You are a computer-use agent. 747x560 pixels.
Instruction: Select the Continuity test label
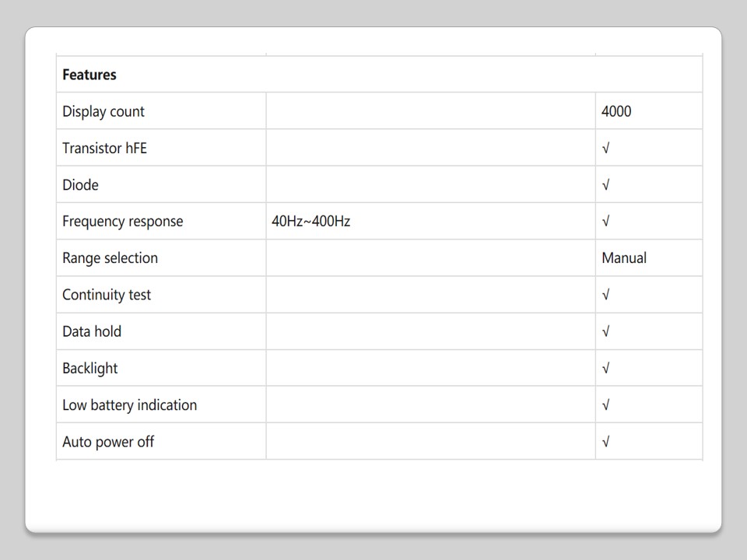[107, 295]
